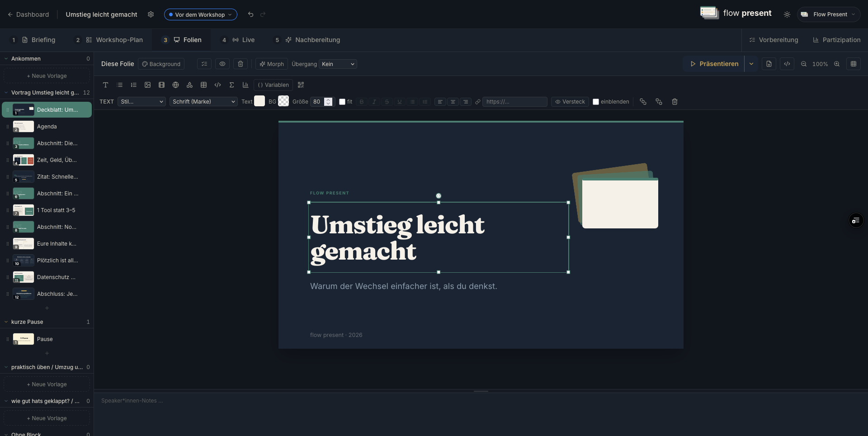Enable the fit checkbox for text size

342,102
